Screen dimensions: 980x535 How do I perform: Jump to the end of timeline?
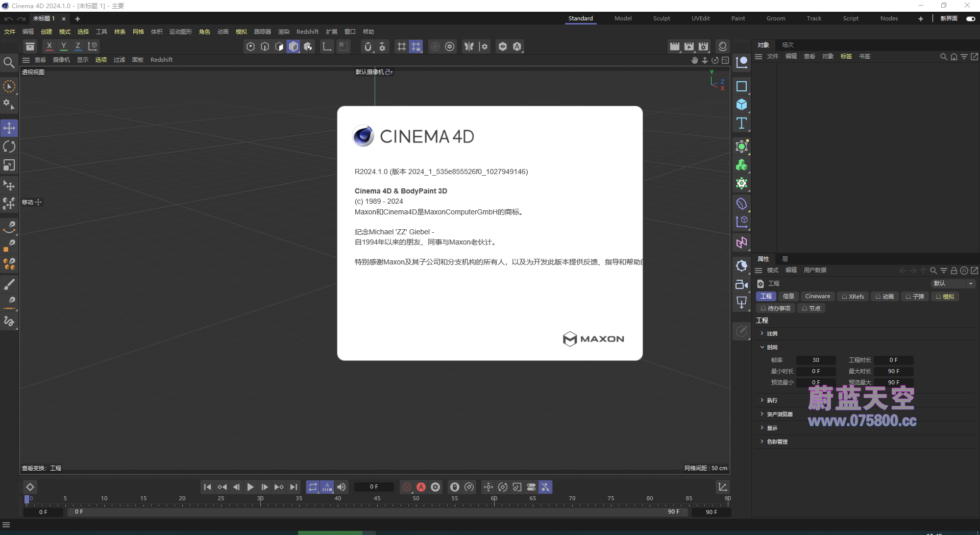293,487
